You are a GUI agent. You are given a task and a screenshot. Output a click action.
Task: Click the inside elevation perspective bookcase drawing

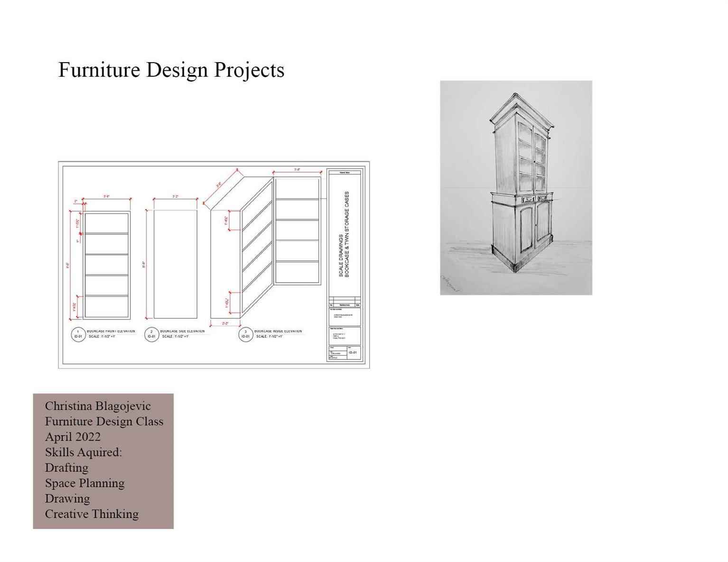[x=266, y=247]
